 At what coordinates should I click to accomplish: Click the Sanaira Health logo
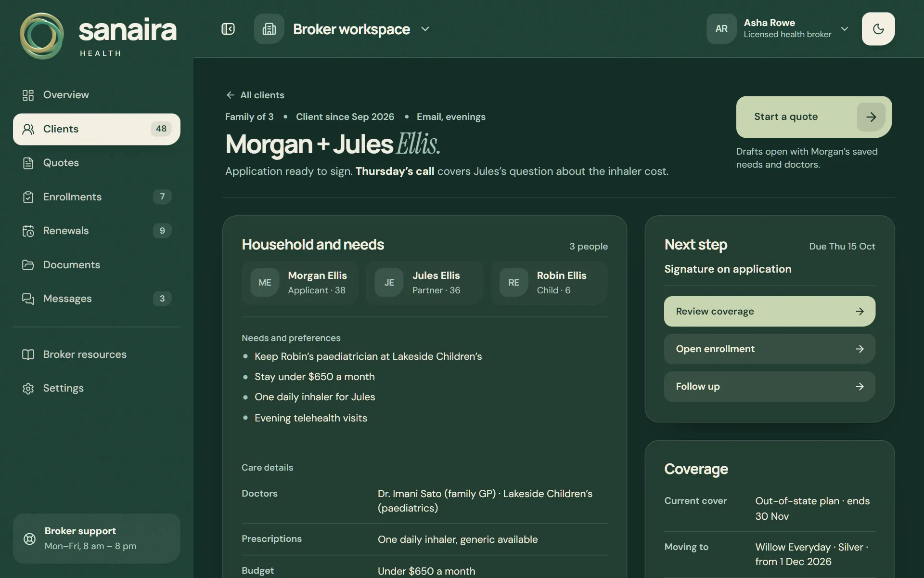[98, 36]
